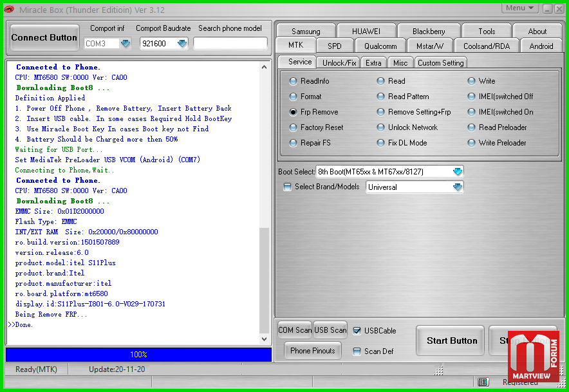
Task: Click the 'Waiting for USB Port...' log line
Action: click(59, 149)
